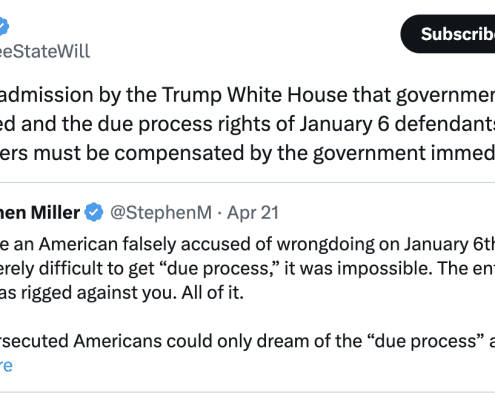
Task: Click the author's blue verified badge at top
Action: point(3,27)
